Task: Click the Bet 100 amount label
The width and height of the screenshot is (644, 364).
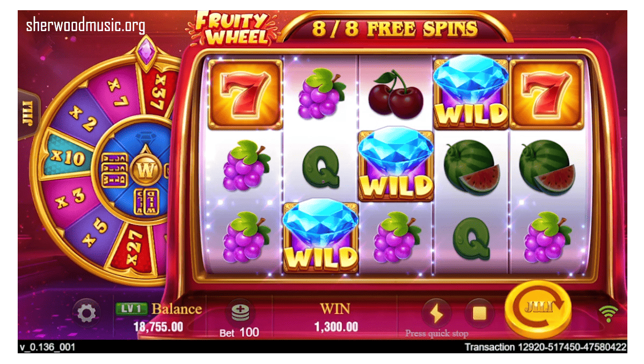Action: click(239, 332)
